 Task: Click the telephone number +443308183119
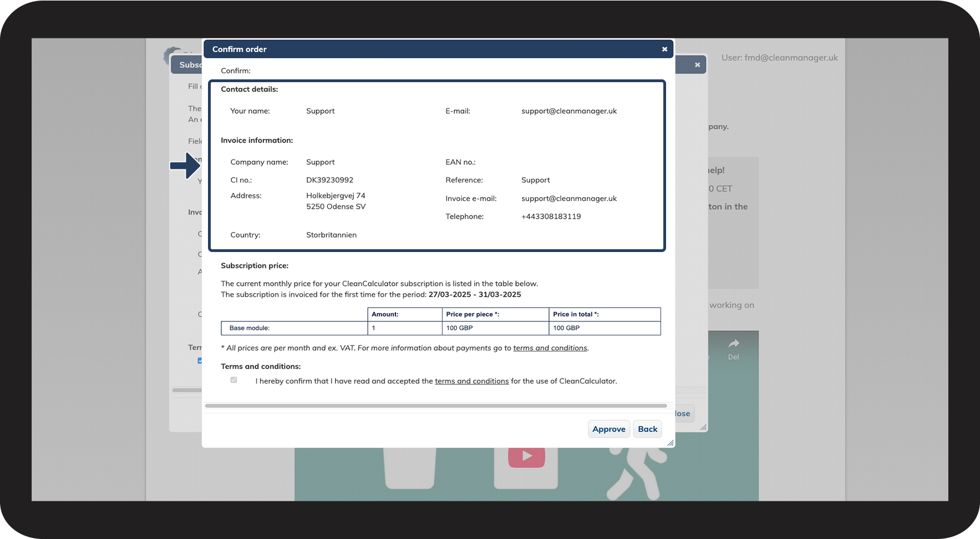click(551, 216)
